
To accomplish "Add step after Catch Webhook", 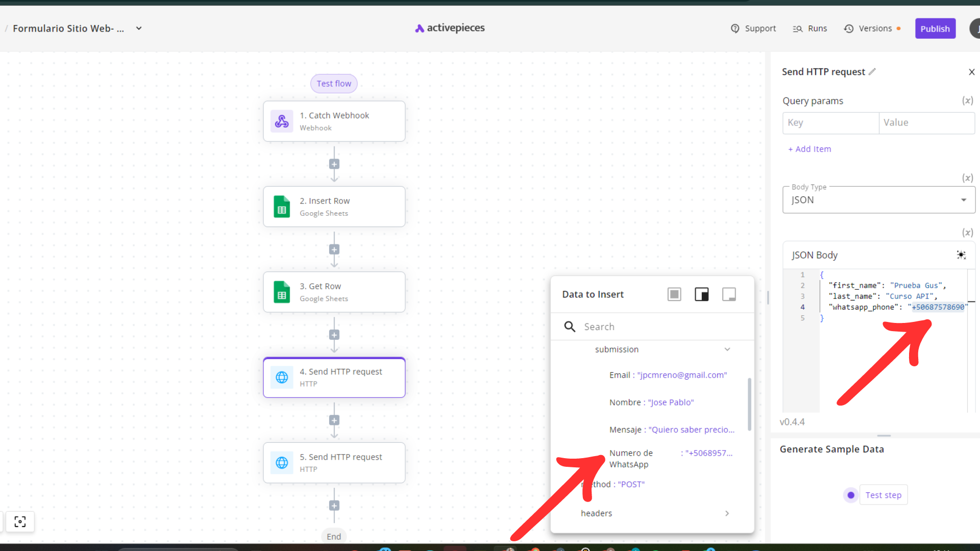I will pyautogui.click(x=334, y=164).
